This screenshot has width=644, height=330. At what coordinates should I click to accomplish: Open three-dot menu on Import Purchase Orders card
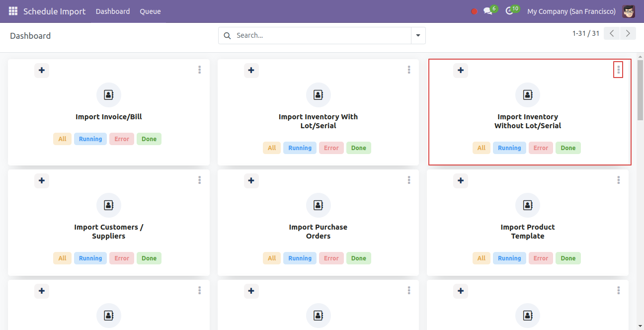pyautogui.click(x=409, y=180)
